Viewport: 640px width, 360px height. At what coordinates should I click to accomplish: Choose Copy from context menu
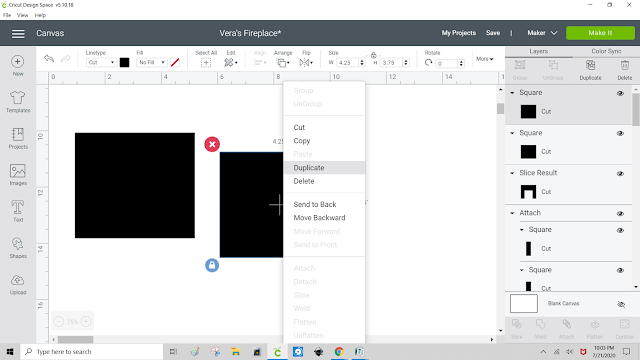[x=324, y=141]
